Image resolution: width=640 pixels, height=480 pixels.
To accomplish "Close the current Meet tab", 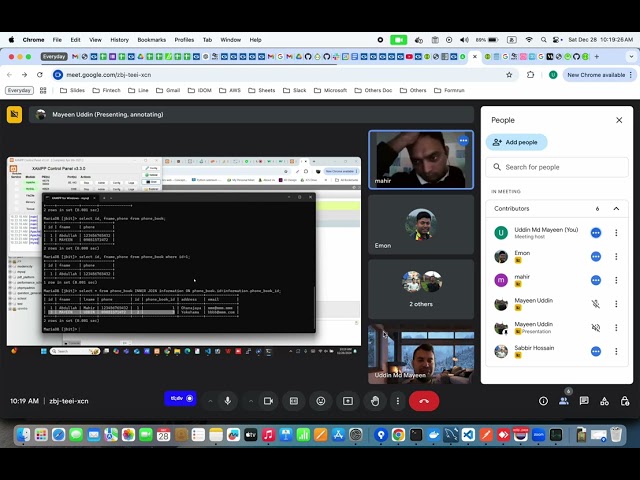I will pyautogui.click(x=475, y=56).
